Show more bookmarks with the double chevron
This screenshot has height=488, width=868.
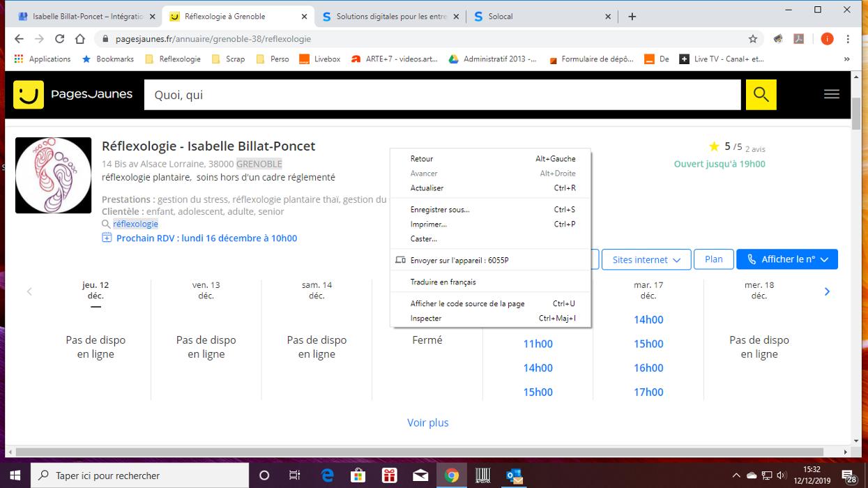tap(847, 59)
